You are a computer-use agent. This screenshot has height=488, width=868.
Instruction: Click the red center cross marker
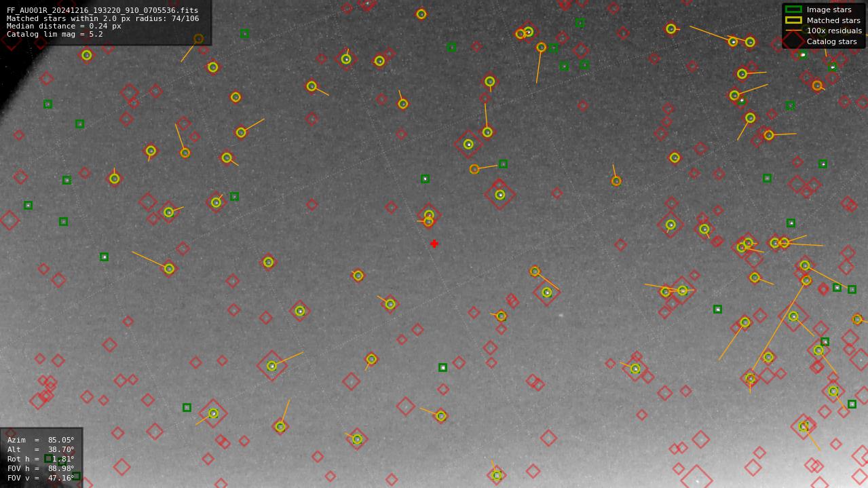pyautogui.click(x=434, y=244)
